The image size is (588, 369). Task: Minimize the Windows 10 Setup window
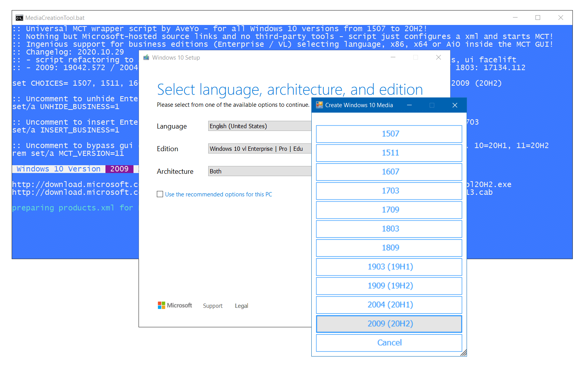[393, 57]
